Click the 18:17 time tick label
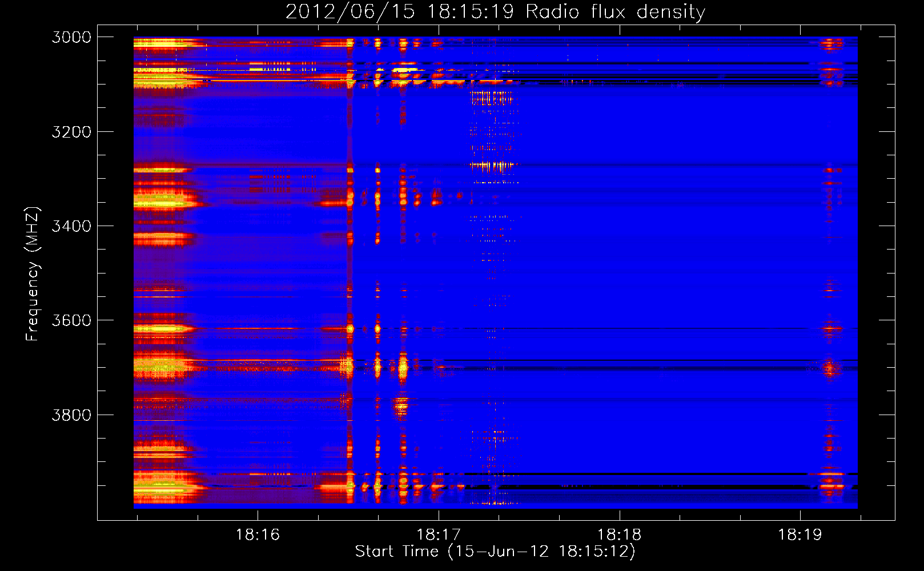This screenshot has height=571, width=924. click(x=439, y=534)
